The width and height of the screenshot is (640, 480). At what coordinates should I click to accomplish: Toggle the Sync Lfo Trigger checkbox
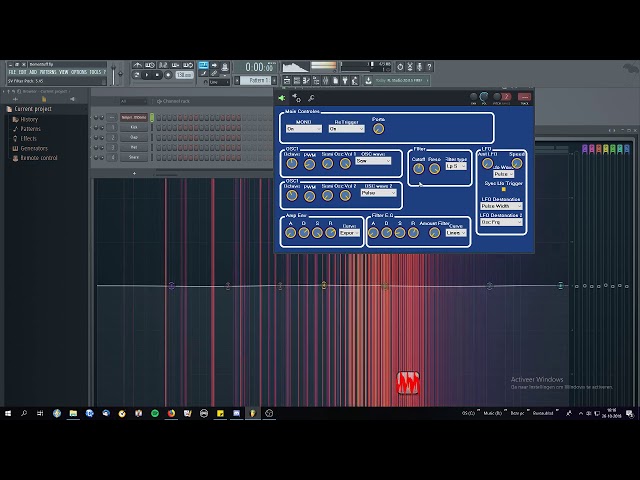[504, 189]
